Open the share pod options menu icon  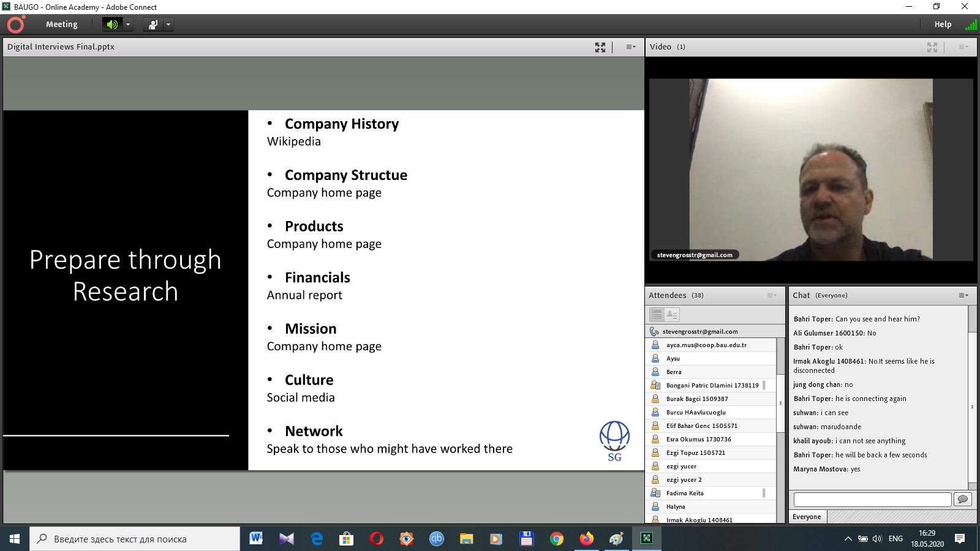click(x=630, y=47)
